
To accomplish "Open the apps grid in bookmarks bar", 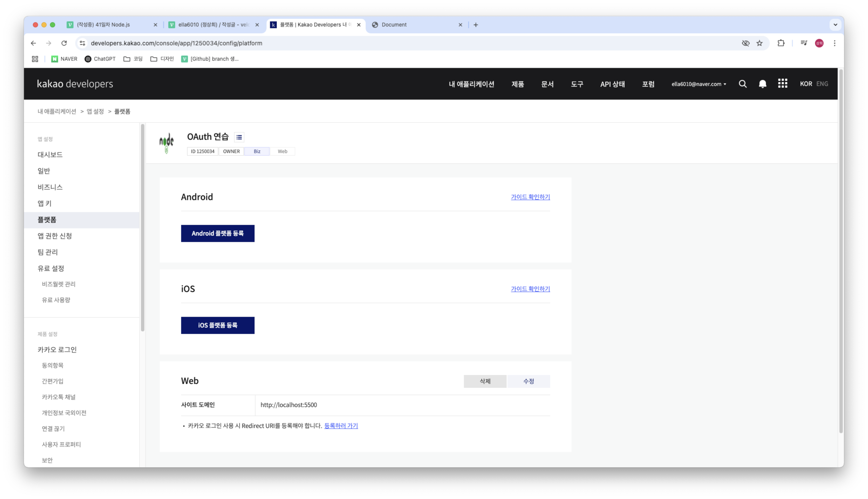I will click(x=35, y=59).
